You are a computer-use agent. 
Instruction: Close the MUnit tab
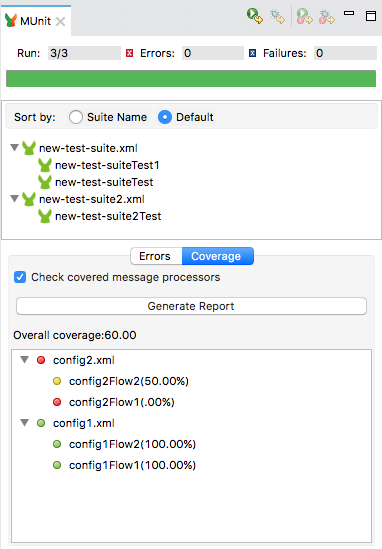tap(60, 22)
